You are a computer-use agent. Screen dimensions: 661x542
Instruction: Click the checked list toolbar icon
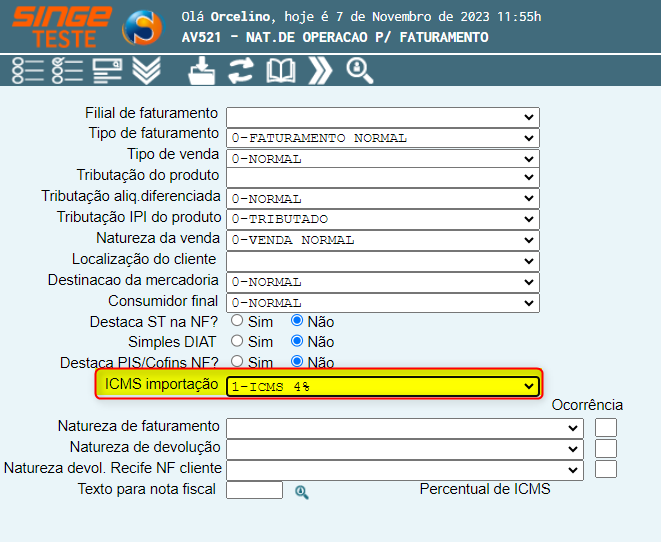(67, 70)
